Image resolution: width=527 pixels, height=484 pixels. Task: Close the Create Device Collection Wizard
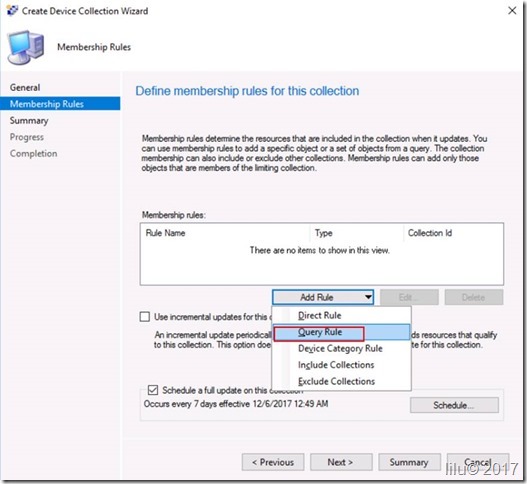tap(512, 11)
